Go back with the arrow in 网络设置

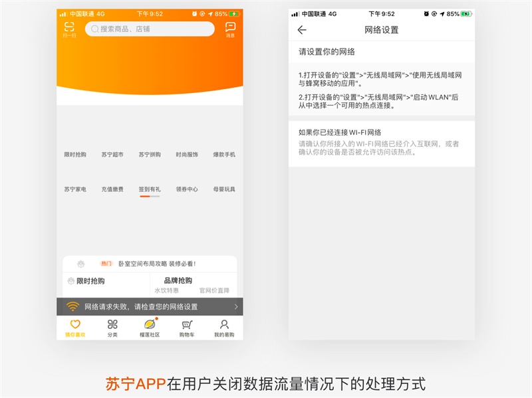(x=302, y=30)
